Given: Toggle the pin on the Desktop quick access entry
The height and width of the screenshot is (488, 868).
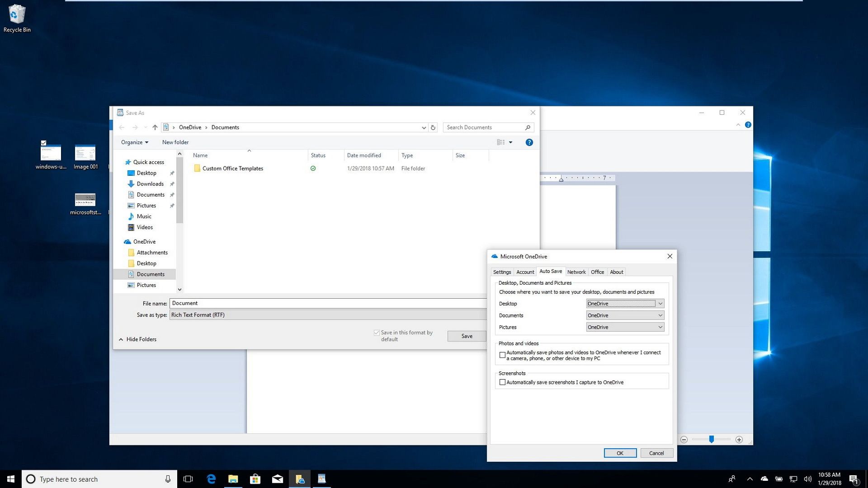Looking at the screenshot, I should click(172, 173).
